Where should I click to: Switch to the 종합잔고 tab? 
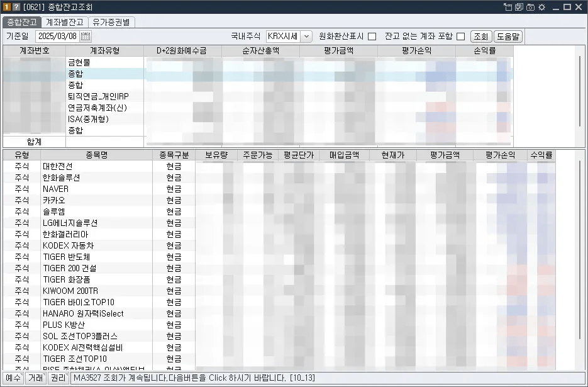click(22, 22)
